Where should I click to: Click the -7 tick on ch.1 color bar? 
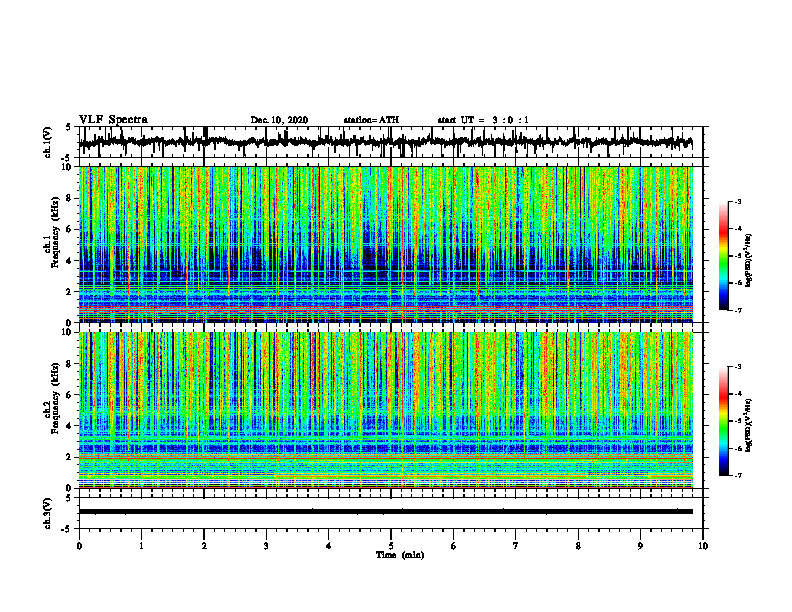tap(737, 310)
